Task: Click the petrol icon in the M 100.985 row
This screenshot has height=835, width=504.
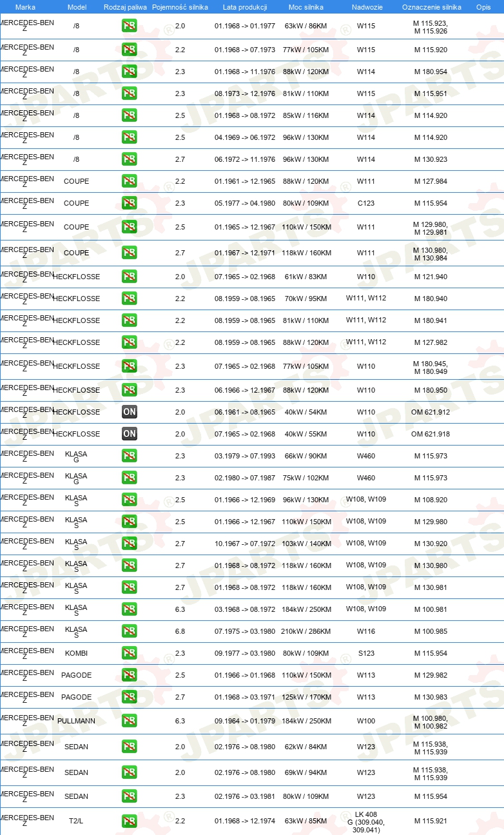Action: click(129, 631)
